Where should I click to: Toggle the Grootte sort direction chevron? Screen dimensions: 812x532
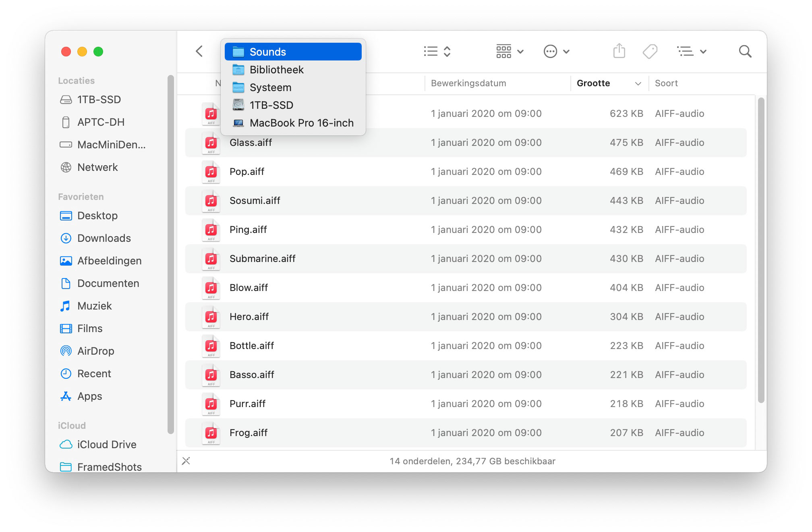[638, 83]
